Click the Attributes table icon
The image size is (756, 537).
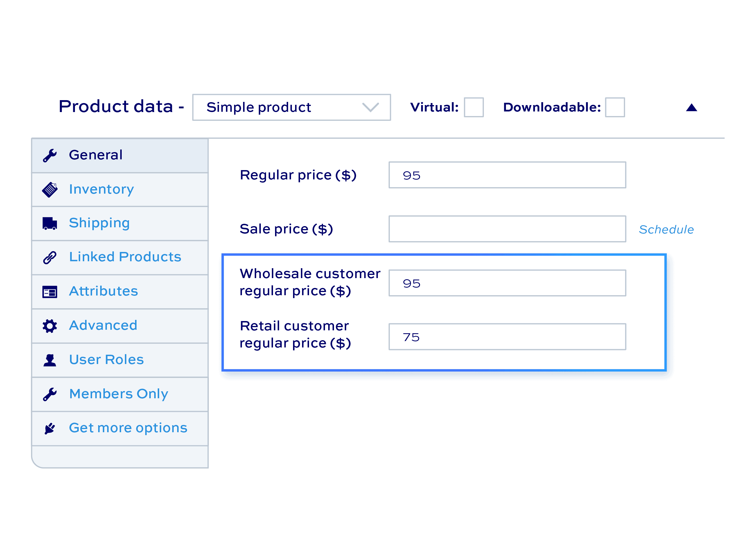pyautogui.click(x=50, y=292)
